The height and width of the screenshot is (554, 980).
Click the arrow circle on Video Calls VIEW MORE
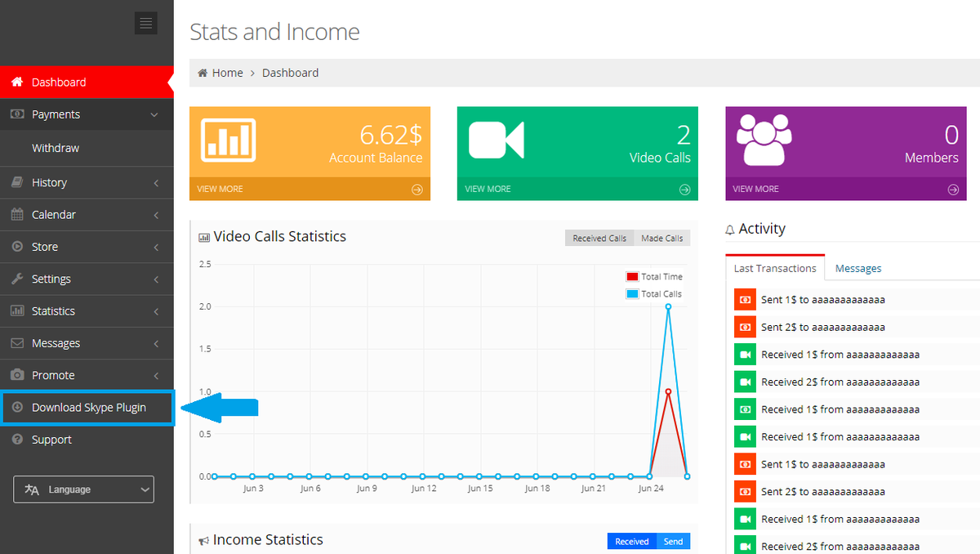(x=685, y=189)
